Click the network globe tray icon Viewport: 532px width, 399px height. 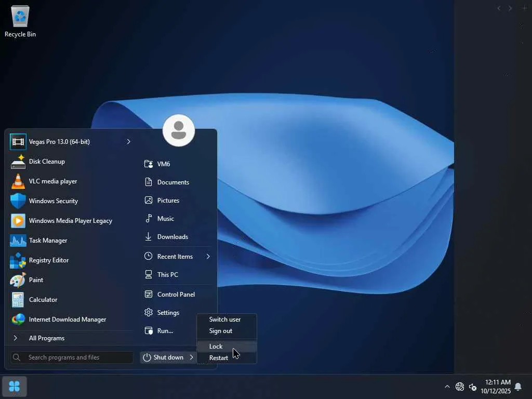(x=460, y=387)
